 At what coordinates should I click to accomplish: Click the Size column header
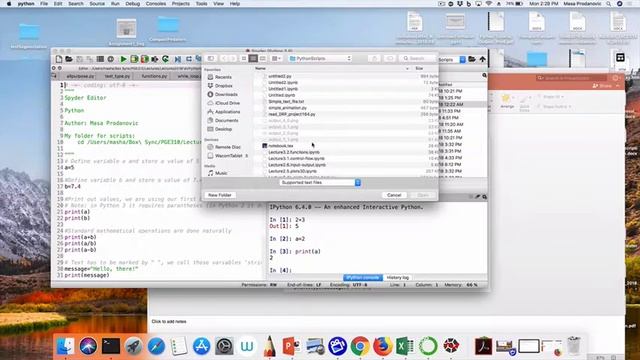(x=419, y=69)
